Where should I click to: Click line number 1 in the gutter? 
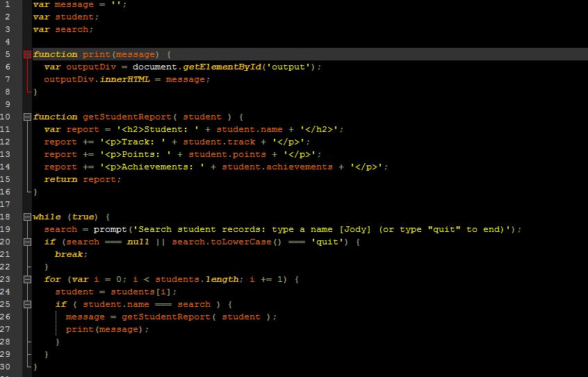coord(7,4)
